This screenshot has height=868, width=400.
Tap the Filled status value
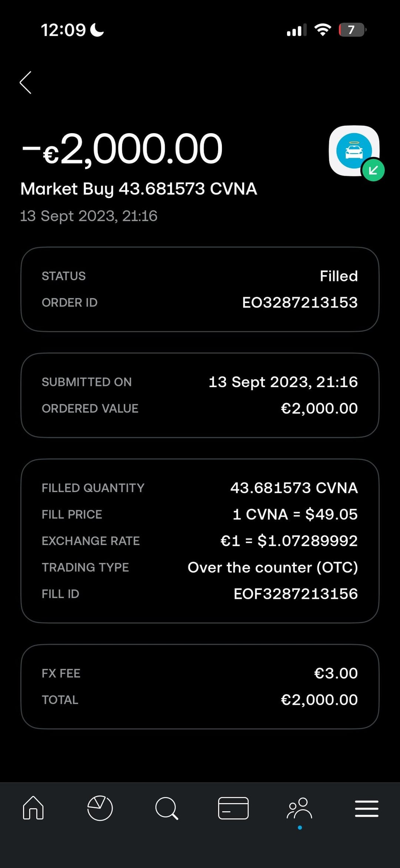tap(339, 276)
